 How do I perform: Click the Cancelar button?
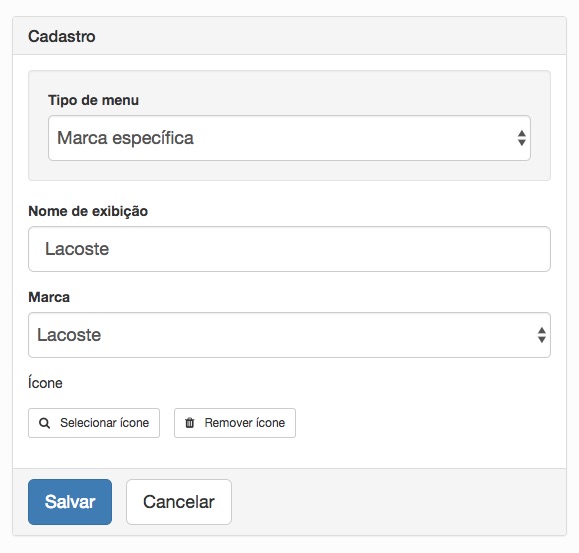(x=179, y=502)
